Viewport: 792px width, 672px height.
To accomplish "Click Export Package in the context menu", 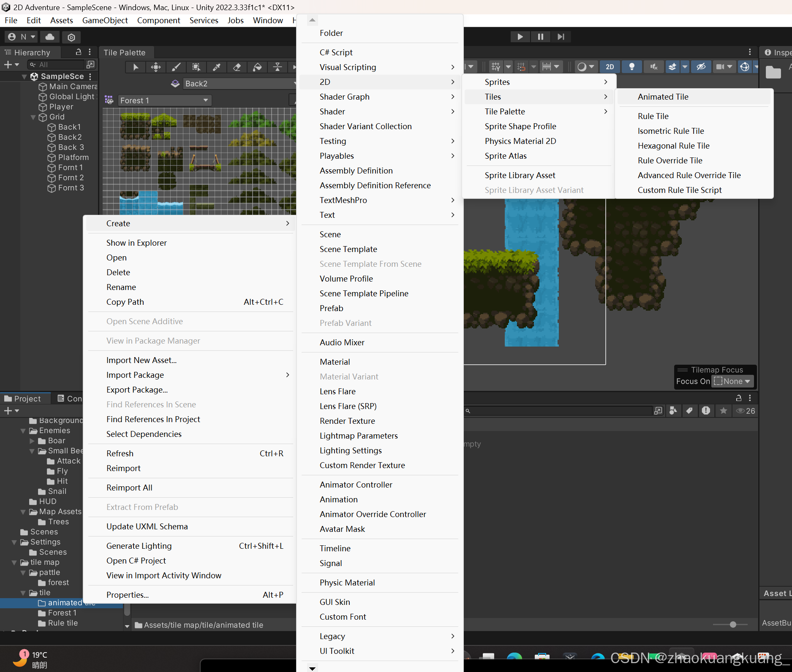I will coord(137,390).
